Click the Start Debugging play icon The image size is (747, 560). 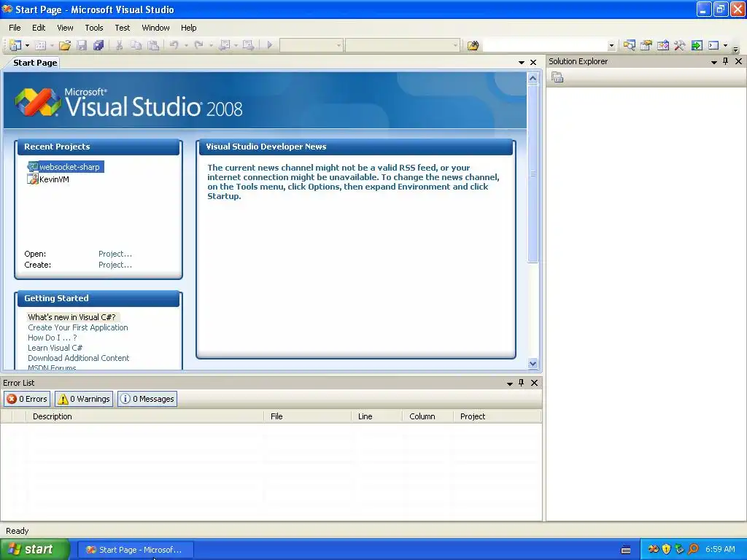(270, 45)
